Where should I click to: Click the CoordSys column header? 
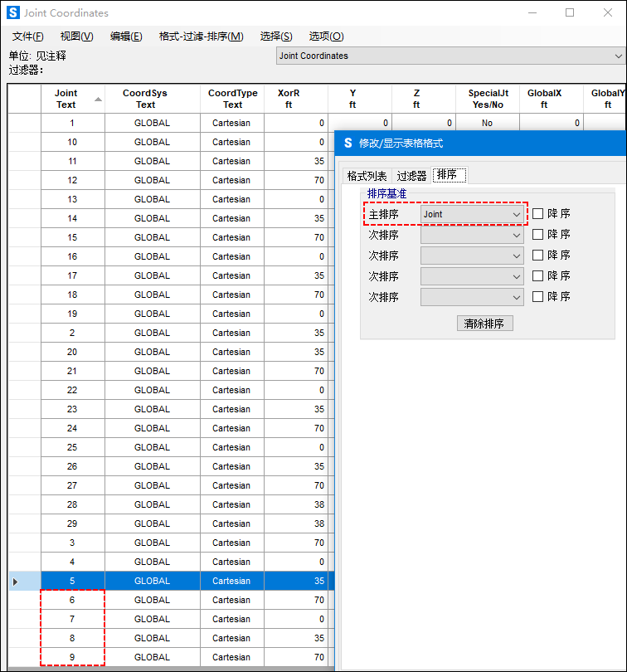145,99
